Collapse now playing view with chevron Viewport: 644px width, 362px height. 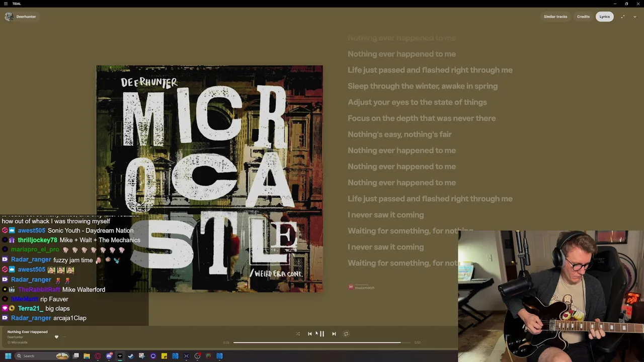(635, 17)
